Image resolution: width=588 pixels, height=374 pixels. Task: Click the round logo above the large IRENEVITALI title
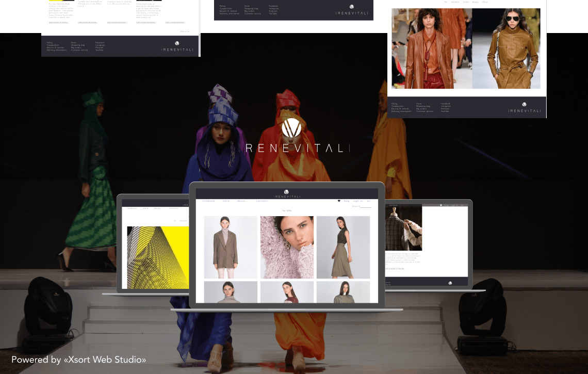pos(291,128)
